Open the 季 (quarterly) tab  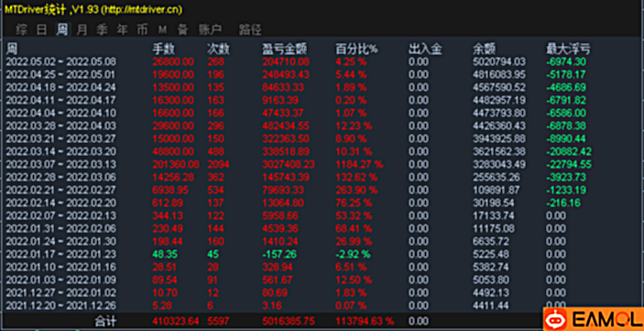pyautogui.click(x=103, y=29)
